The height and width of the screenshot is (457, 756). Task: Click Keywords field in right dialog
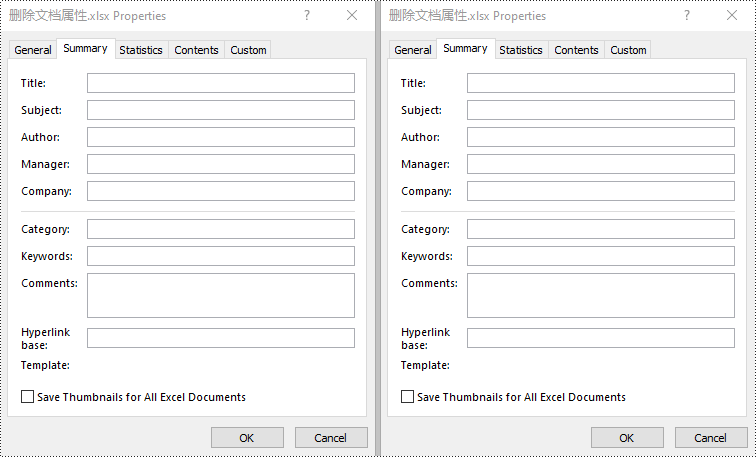(601, 256)
